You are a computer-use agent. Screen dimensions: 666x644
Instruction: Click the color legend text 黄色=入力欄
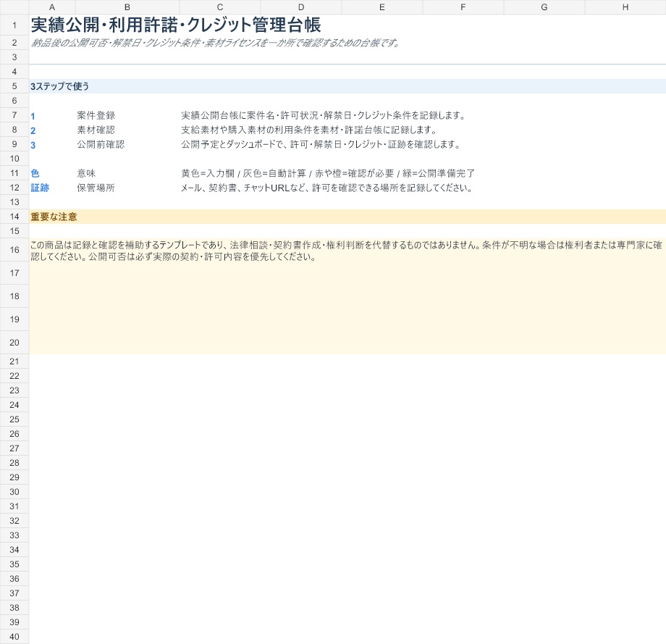coord(328,173)
